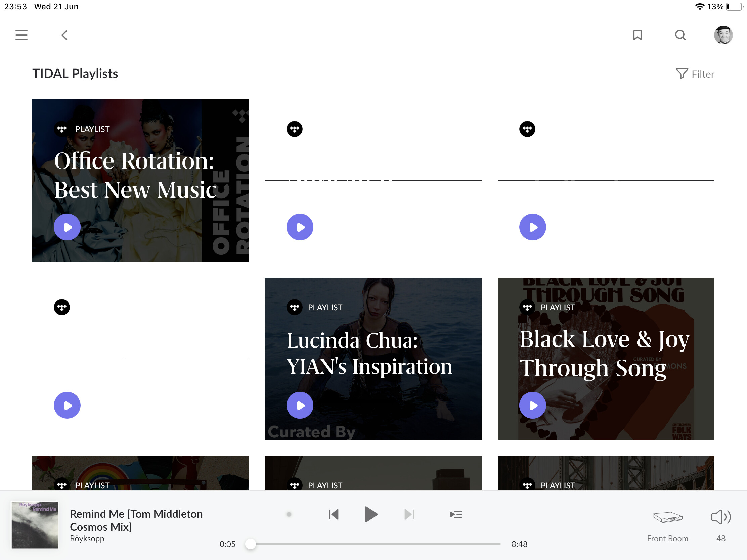Pause or play the current track

[x=371, y=514]
